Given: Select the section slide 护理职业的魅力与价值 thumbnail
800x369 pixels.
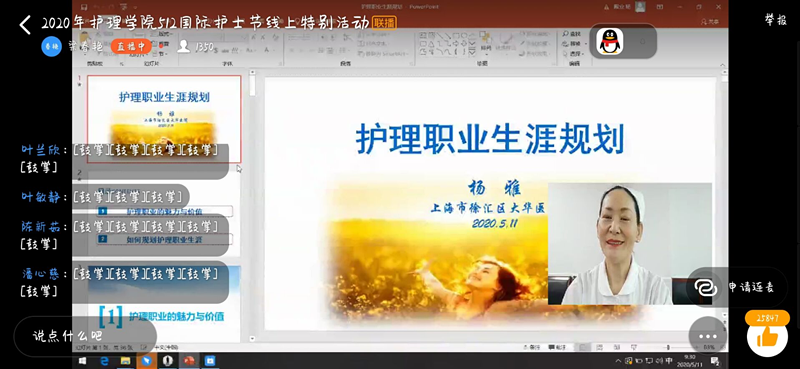Looking at the screenshot, I should tap(164, 303).
